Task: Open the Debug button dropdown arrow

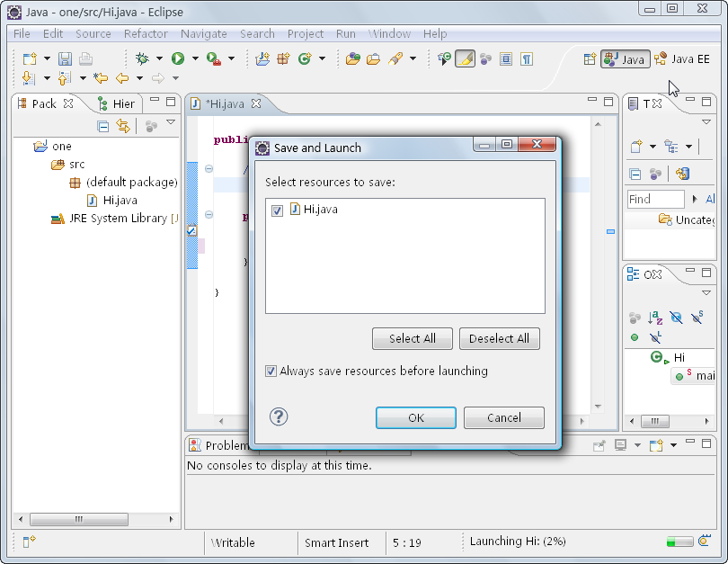Action: coord(159,58)
